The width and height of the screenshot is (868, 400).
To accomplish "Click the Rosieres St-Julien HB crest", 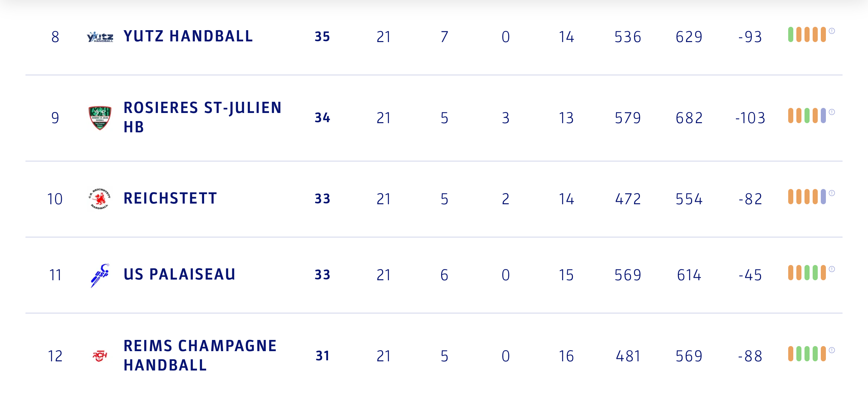I will click(100, 118).
